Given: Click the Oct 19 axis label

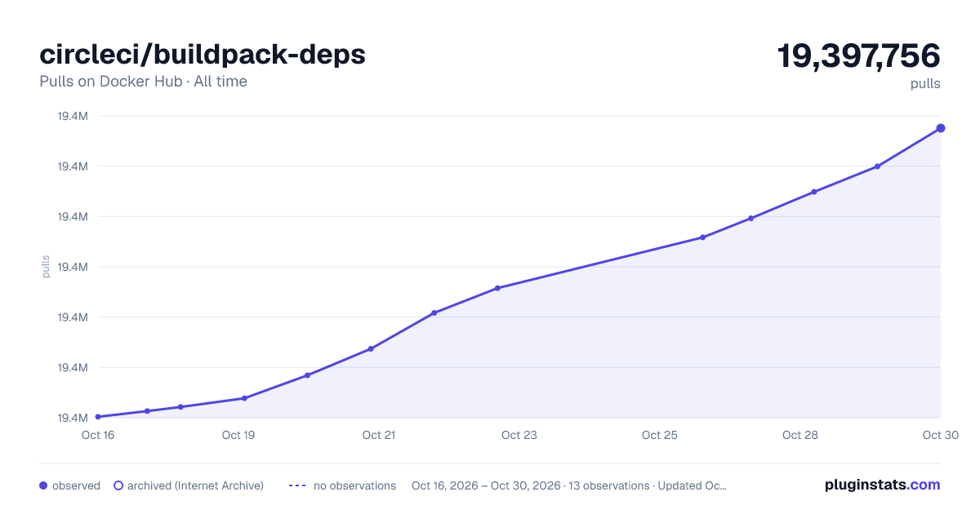Looking at the screenshot, I should pos(238,435).
